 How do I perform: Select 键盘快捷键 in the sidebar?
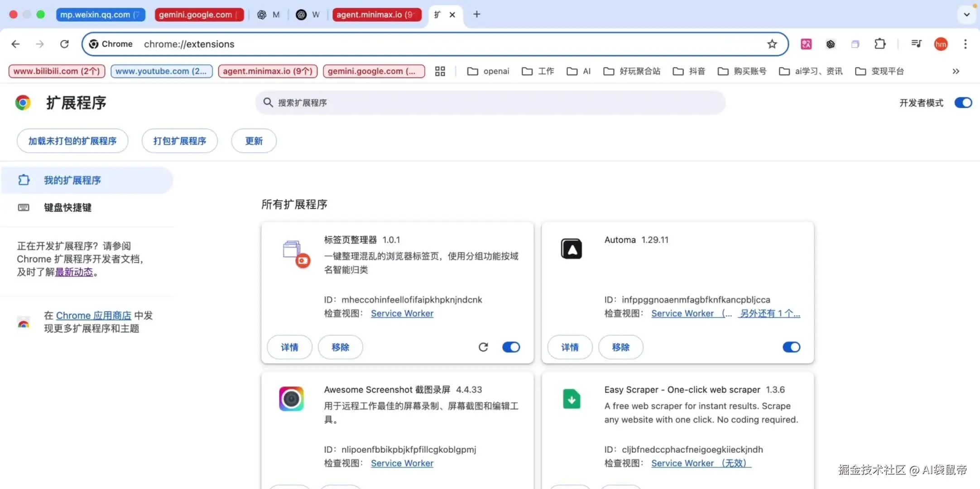click(x=67, y=207)
